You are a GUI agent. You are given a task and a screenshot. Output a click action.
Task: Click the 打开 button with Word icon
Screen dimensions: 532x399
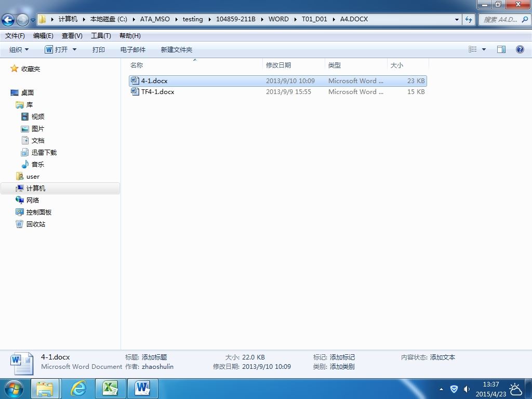(x=56, y=49)
